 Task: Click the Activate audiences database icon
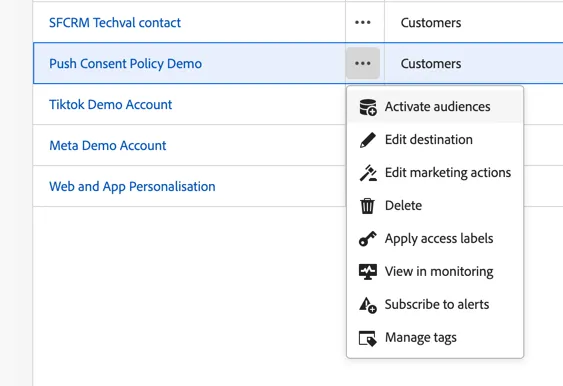click(368, 107)
